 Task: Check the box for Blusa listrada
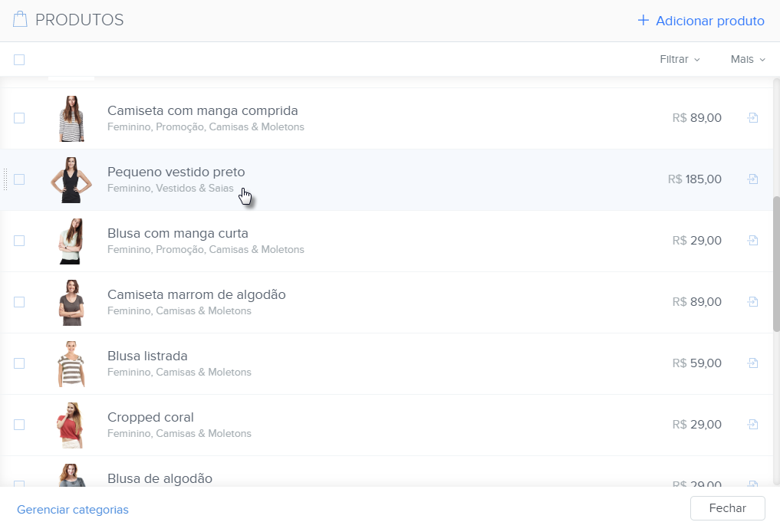click(x=19, y=363)
